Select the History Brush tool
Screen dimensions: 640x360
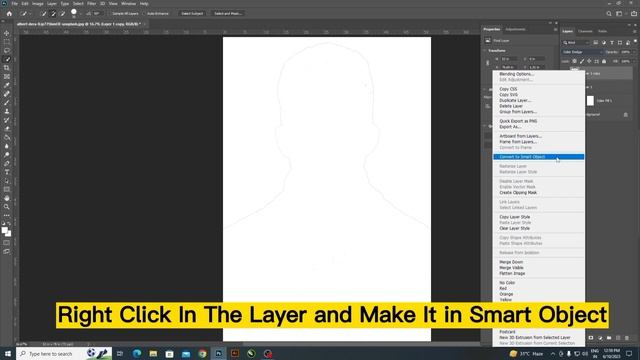pyautogui.click(x=7, y=120)
